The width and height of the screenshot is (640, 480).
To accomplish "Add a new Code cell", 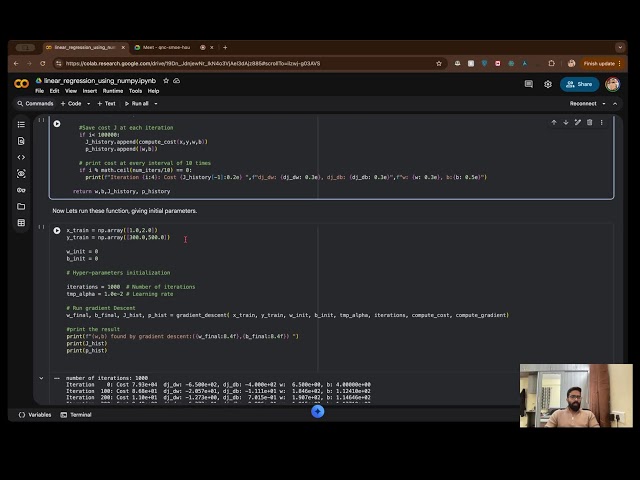I will click(71, 104).
